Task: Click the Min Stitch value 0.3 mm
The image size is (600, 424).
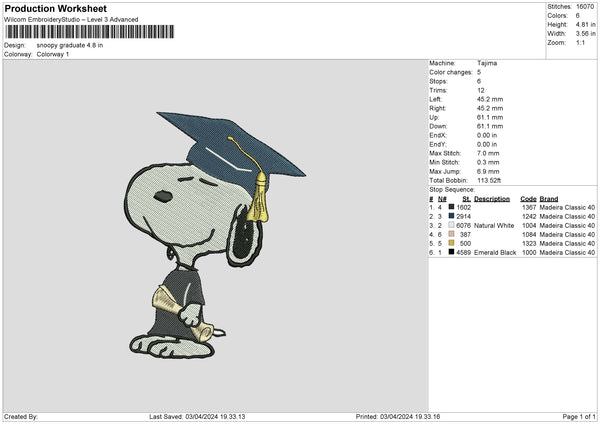Action: (488, 162)
